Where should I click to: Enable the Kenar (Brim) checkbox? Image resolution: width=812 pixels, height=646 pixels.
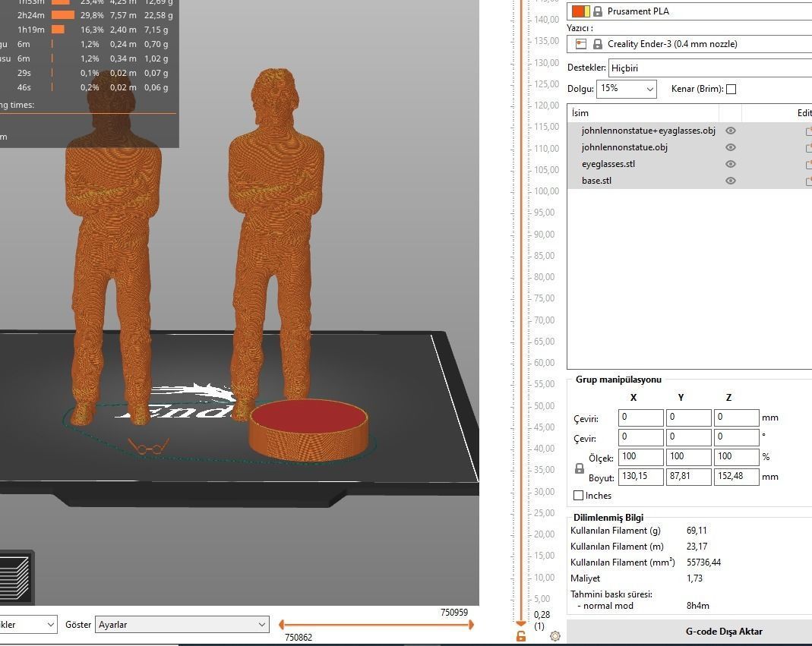731,89
